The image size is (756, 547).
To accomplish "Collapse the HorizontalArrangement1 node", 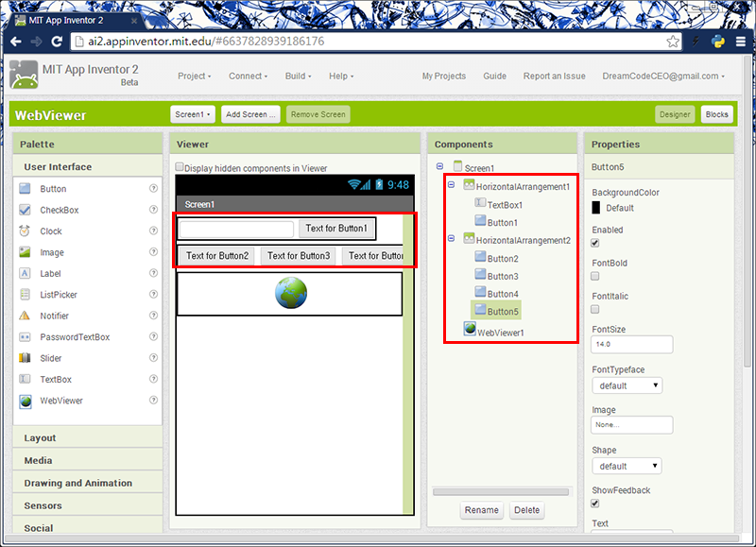I will click(x=452, y=184).
